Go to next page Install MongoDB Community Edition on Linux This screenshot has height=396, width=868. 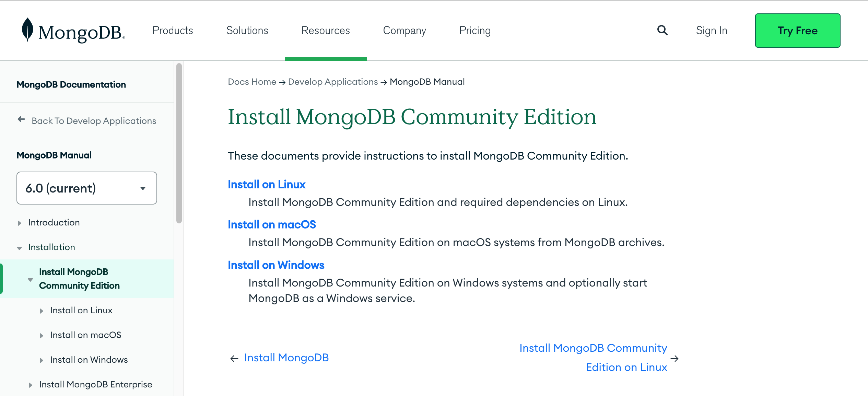[593, 358]
